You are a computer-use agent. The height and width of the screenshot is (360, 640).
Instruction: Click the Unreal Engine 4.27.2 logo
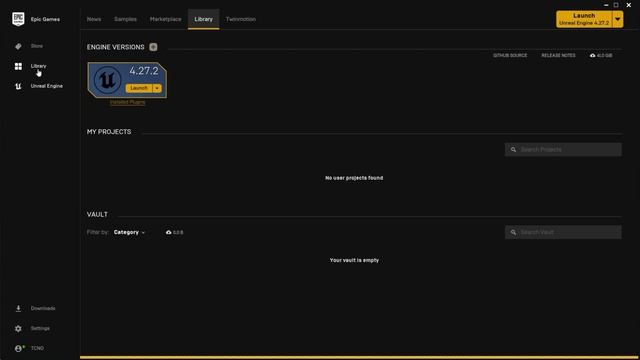coord(107,80)
